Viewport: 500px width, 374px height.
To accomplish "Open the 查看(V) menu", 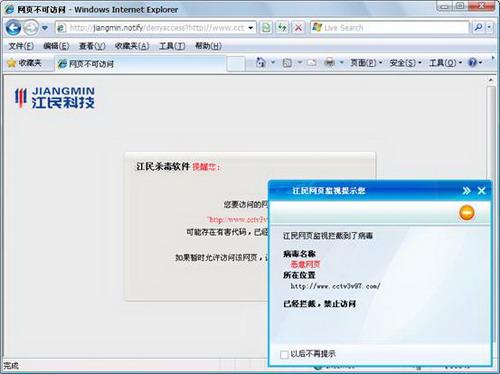I will point(92,46).
